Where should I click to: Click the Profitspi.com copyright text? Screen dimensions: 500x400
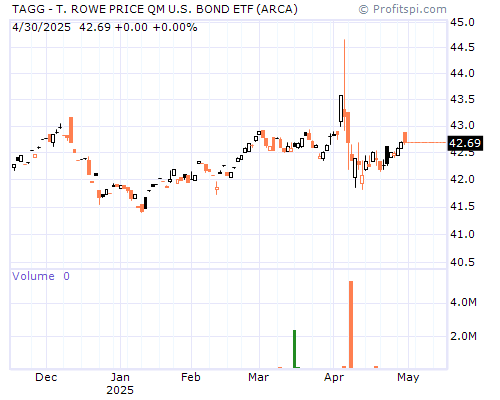(x=403, y=9)
